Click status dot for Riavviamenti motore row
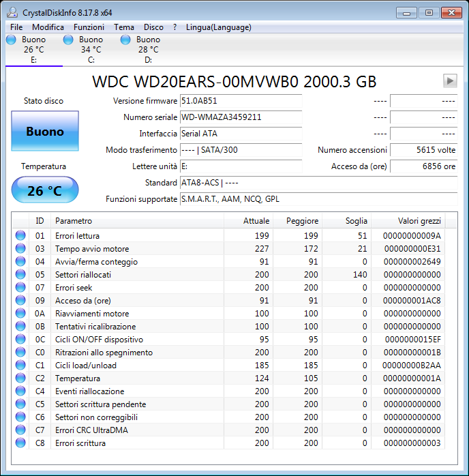Screen dimensions: 469x476 click(x=20, y=313)
